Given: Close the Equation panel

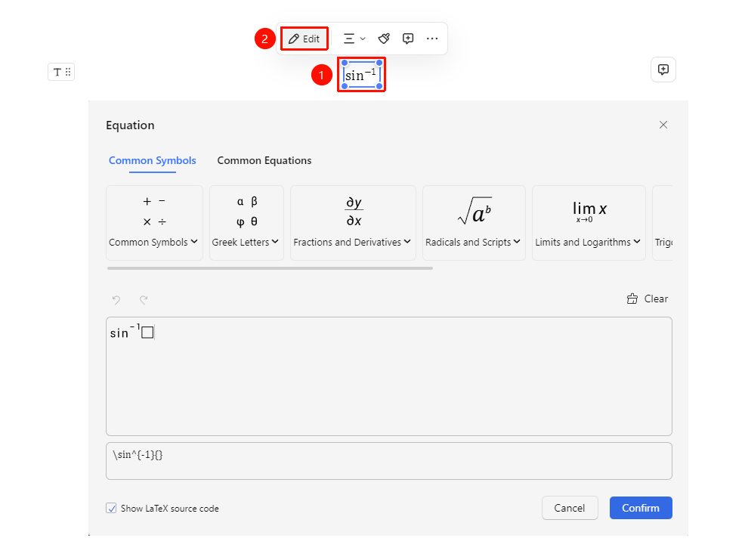Looking at the screenshot, I should pos(663,125).
